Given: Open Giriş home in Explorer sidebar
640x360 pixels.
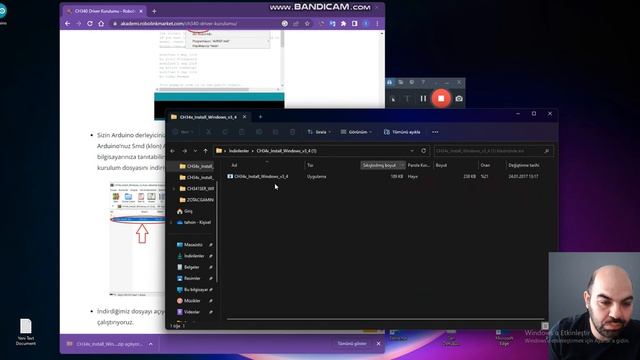Looking at the screenshot, I should (185, 211).
